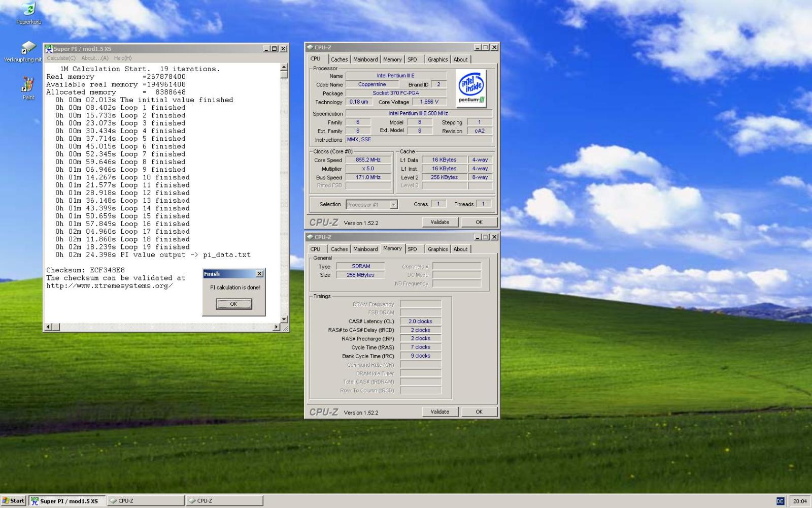Click the memory Type SDRAM value

361,266
